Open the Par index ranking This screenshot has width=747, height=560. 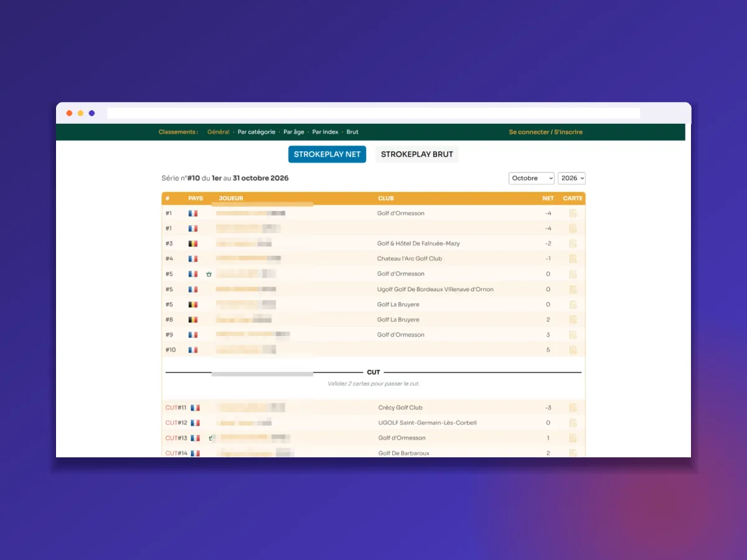pos(326,132)
